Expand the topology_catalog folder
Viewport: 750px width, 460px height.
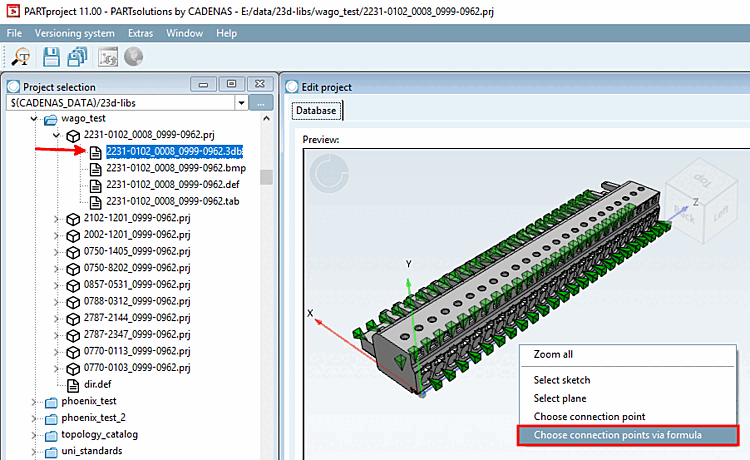(x=33, y=436)
